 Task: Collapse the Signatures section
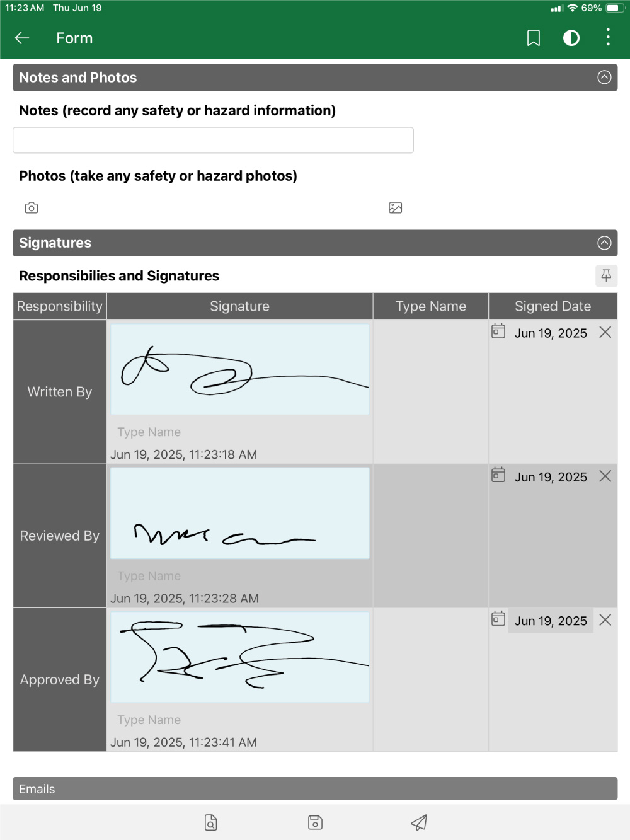click(604, 243)
